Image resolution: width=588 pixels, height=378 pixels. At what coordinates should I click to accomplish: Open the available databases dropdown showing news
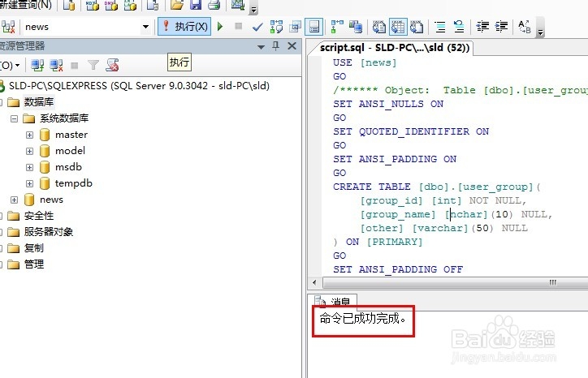[x=145, y=27]
